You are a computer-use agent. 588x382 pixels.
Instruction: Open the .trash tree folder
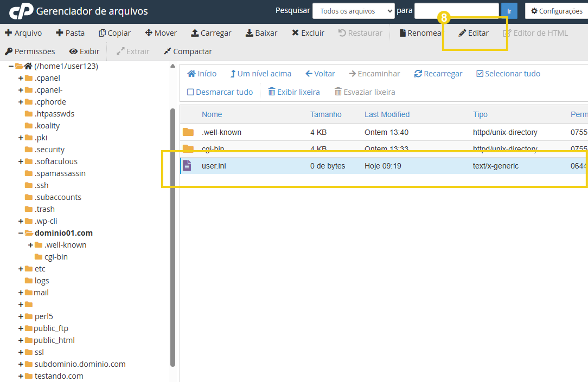click(x=44, y=209)
